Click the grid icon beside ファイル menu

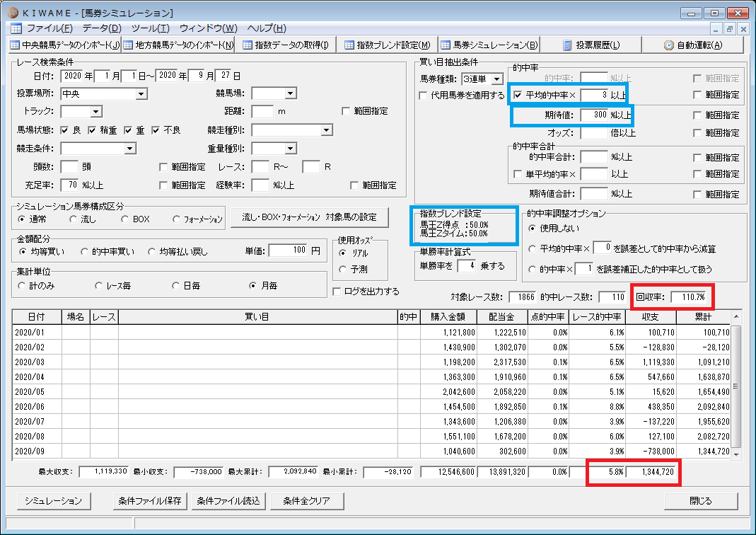pos(16,28)
